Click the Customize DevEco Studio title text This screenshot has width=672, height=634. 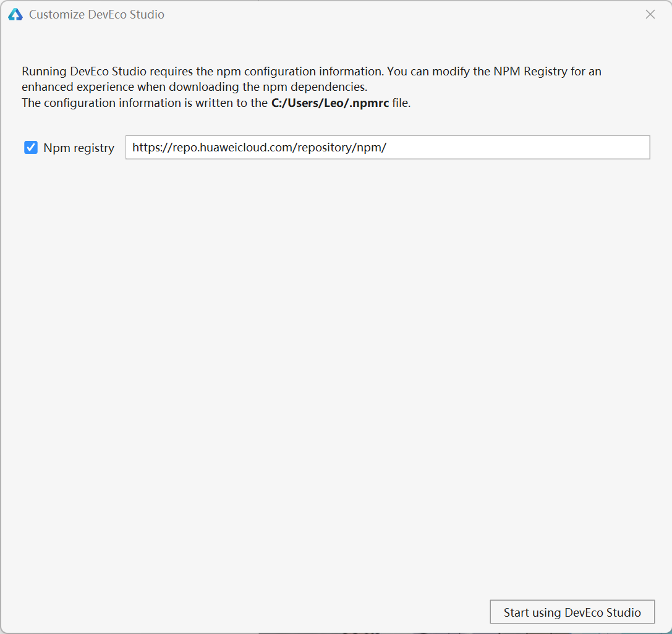coord(96,15)
